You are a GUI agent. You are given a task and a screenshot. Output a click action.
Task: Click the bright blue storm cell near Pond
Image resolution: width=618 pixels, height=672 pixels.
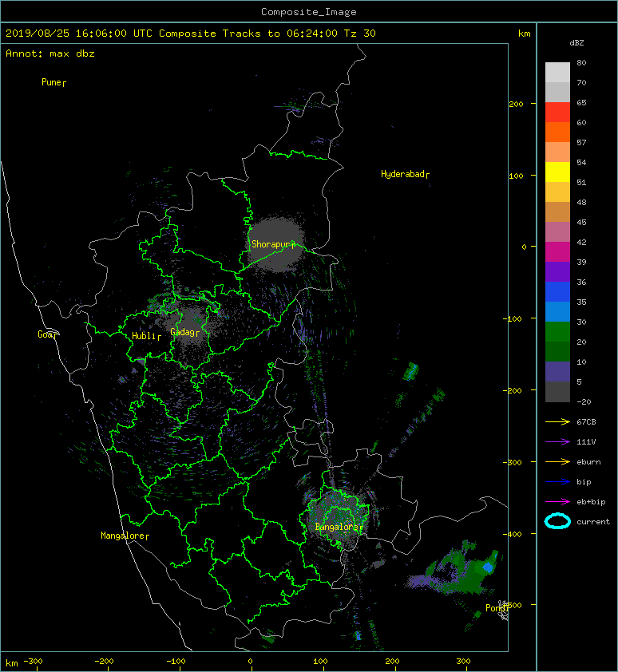[x=488, y=567]
